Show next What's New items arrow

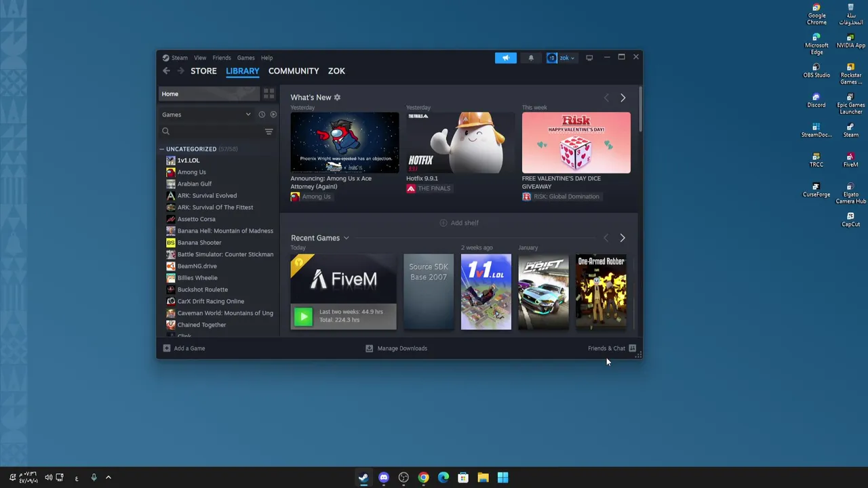[x=623, y=98]
